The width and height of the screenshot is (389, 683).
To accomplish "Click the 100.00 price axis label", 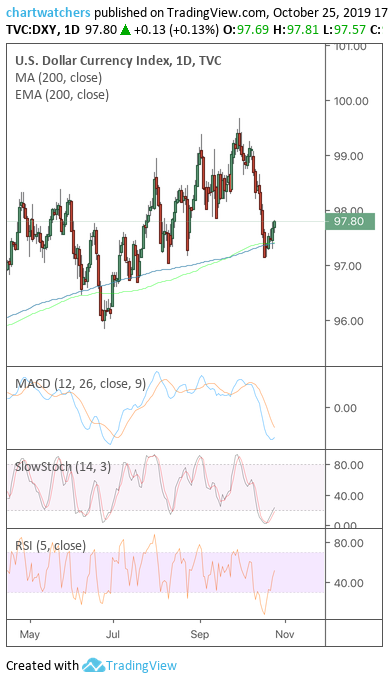I will tap(351, 101).
